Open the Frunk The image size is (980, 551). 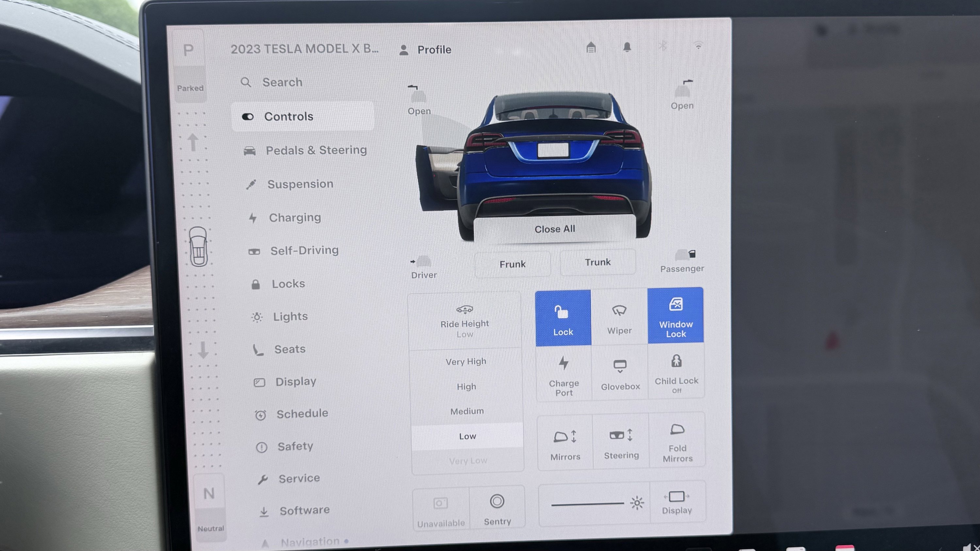tap(513, 264)
